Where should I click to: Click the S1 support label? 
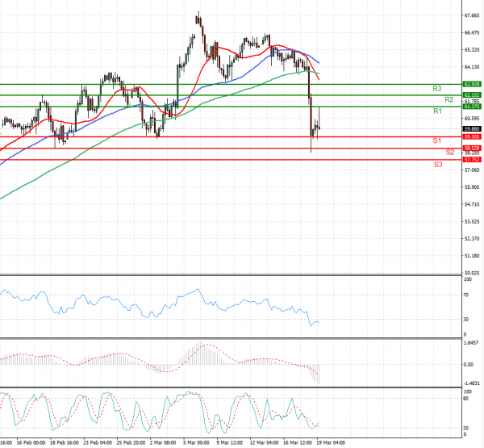coord(436,141)
